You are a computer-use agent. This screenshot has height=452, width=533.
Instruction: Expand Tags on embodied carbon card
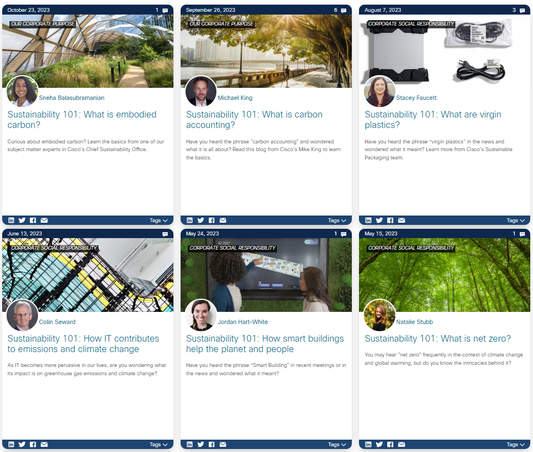click(159, 220)
